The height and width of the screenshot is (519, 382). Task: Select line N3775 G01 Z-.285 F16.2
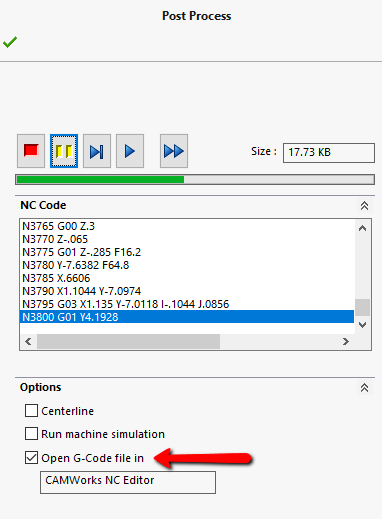187,252
